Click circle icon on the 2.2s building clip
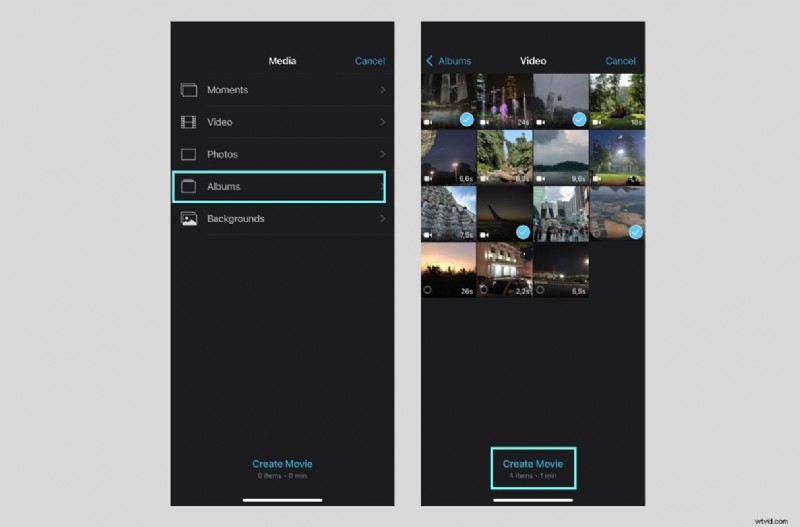The image size is (800, 527). click(x=484, y=290)
